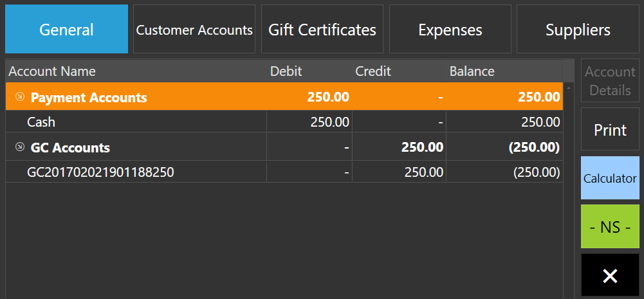Collapse the GC Accounts group arrow icon
Image resolution: width=644 pixels, height=299 pixels.
click(x=19, y=147)
